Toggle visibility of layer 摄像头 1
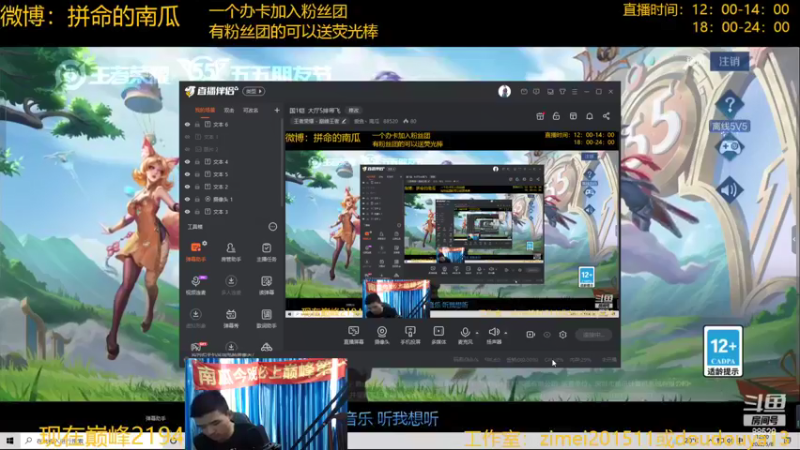 coord(187,199)
